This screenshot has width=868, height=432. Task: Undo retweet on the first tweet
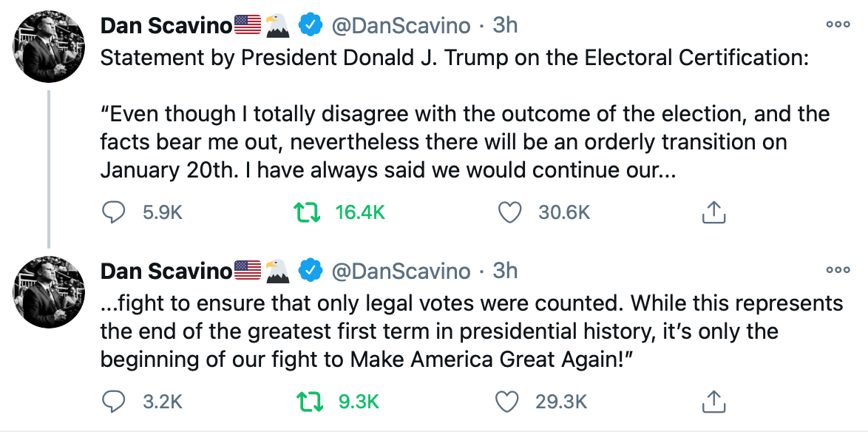(307, 213)
